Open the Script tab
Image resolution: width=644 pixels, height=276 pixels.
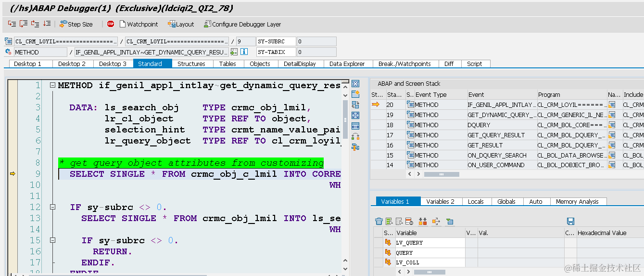point(475,64)
